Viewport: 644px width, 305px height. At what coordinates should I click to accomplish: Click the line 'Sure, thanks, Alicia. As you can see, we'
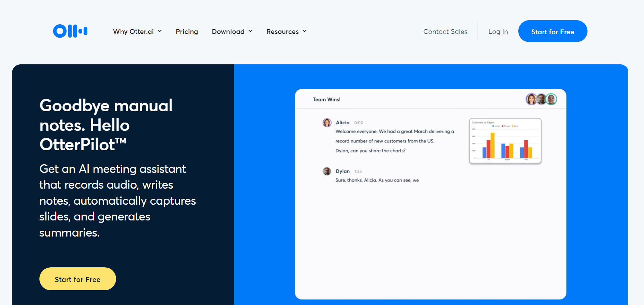(377, 180)
